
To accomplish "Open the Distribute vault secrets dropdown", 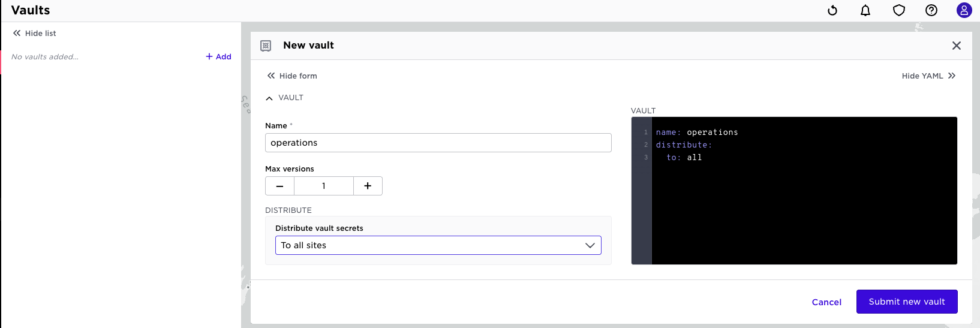I will (x=438, y=245).
